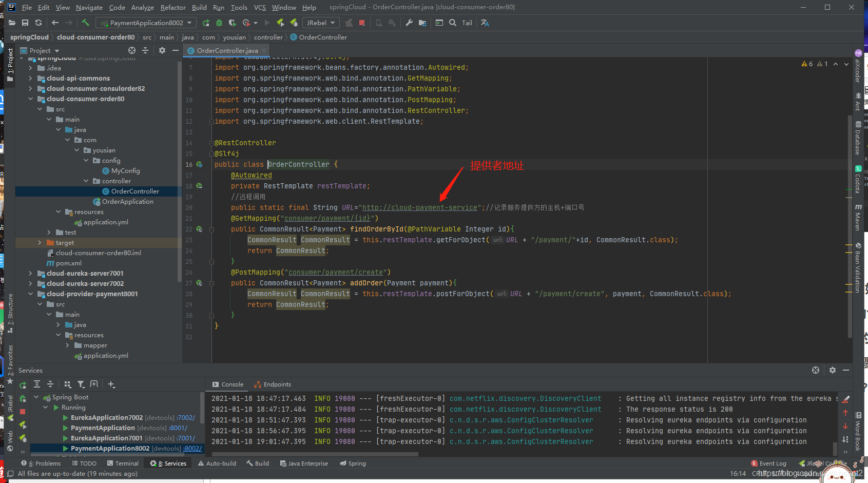Click the Search Everywhere magnifier icon
Viewport: 868px width, 483px height.
pos(453,23)
